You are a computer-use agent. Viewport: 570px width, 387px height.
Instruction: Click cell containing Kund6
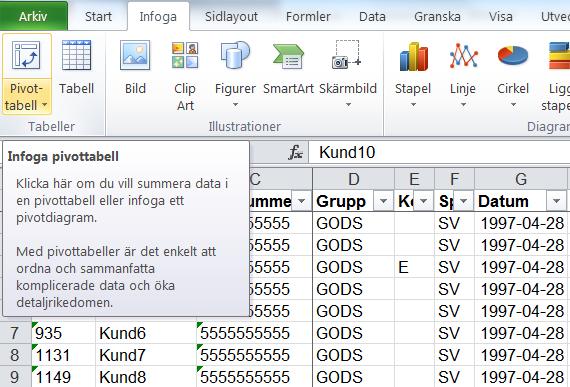tap(146, 333)
